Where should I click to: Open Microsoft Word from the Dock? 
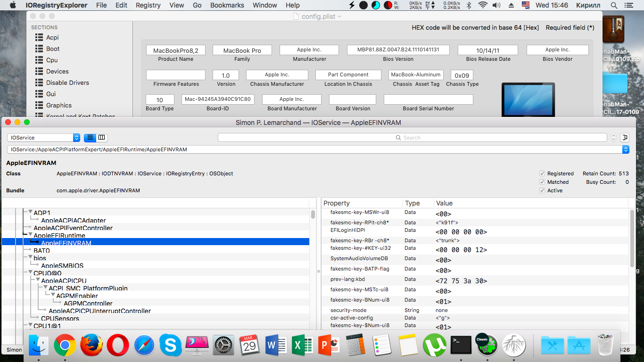(x=276, y=346)
